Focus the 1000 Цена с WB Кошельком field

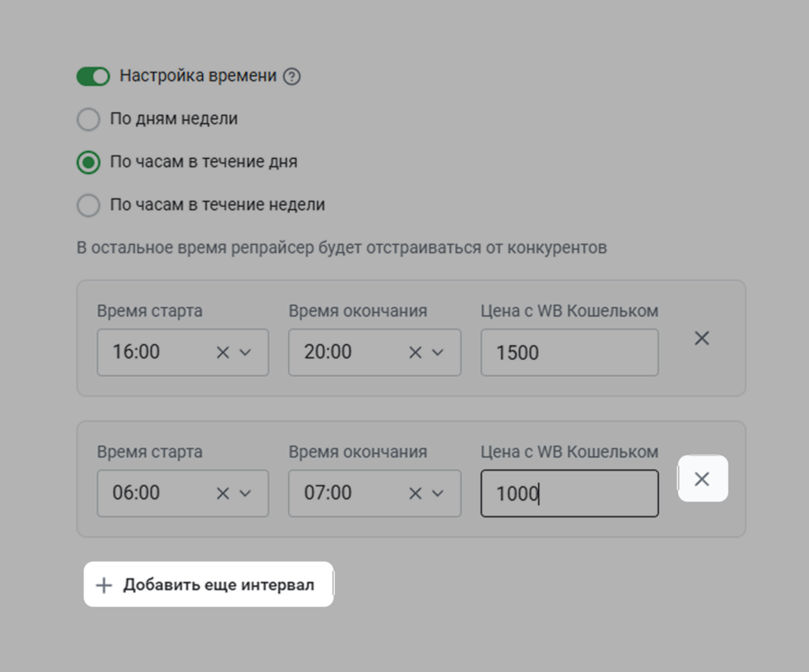pyautogui.click(x=569, y=494)
